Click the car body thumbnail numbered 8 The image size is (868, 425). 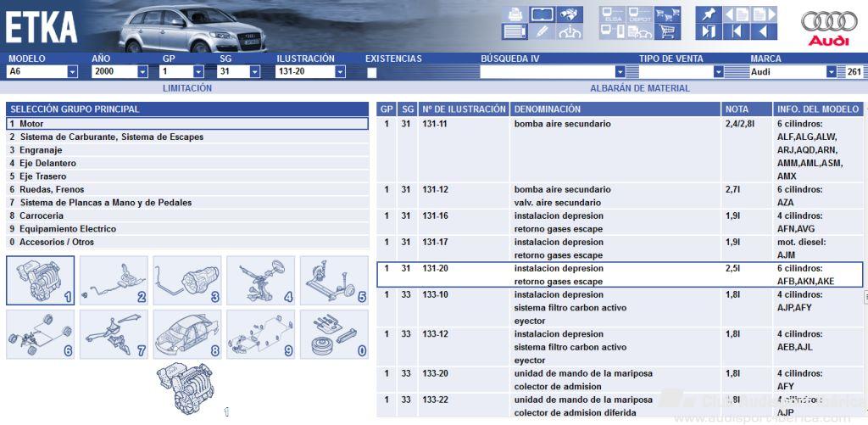point(187,334)
